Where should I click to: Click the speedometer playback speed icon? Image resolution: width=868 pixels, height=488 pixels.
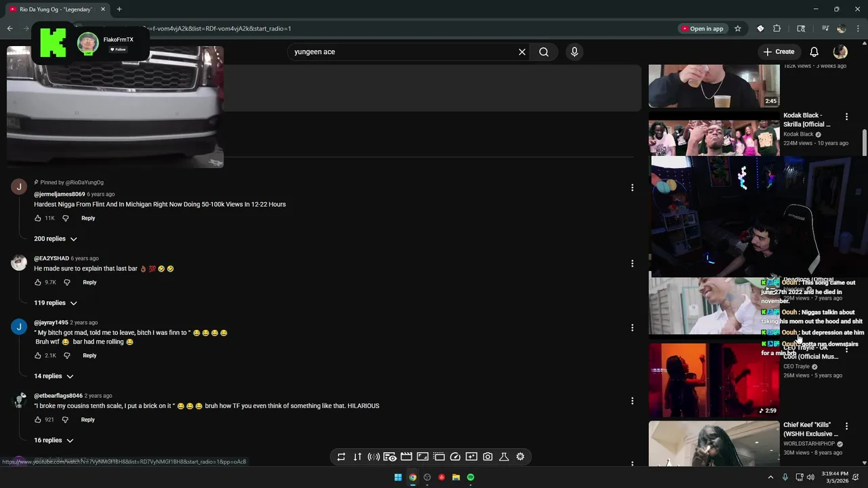click(x=455, y=457)
